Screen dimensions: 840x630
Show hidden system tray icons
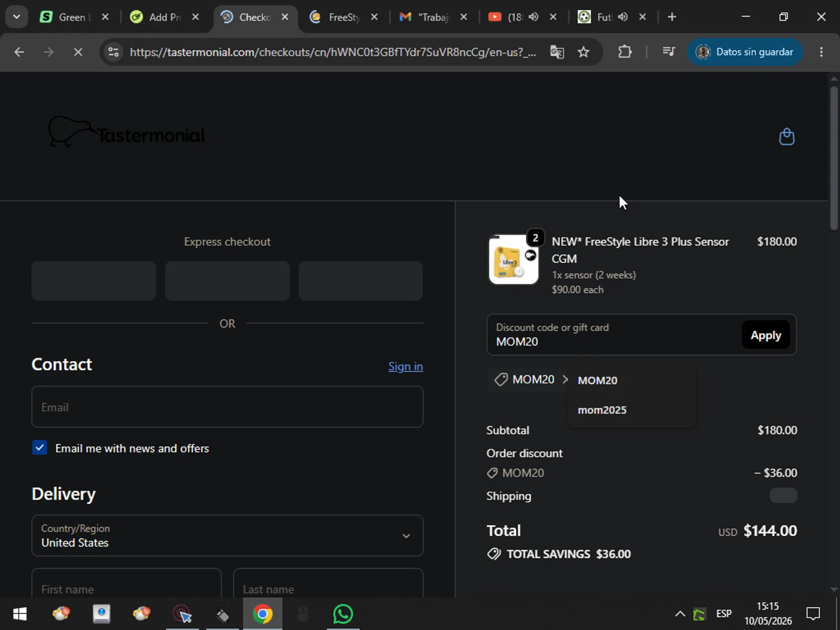pos(680,614)
